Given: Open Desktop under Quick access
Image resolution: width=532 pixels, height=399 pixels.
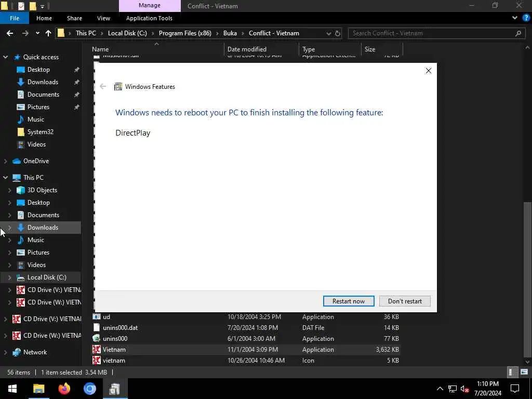Looking at the screenshot, I should [x=38, y=70].
